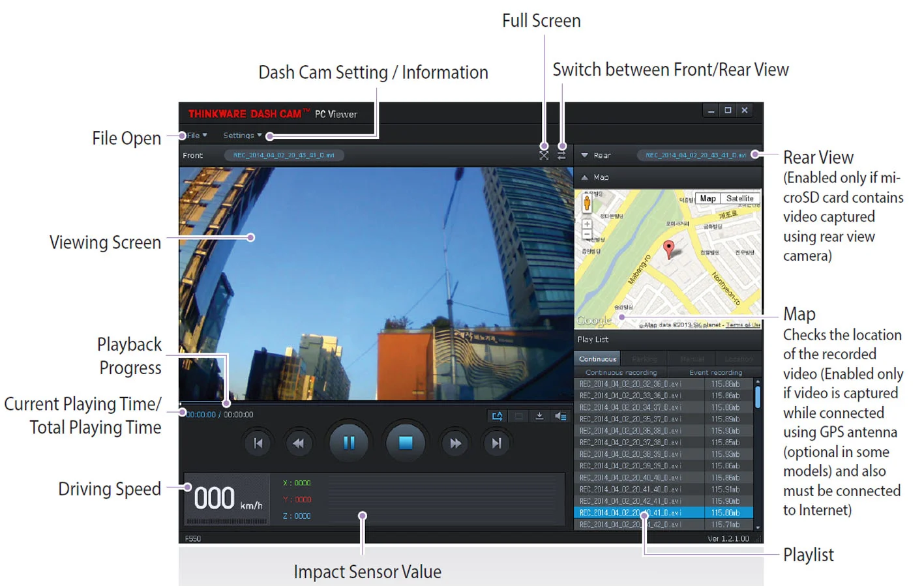Select REC_2014_04_02_20_37_38_D.avi in the playlist

[664, 443]
